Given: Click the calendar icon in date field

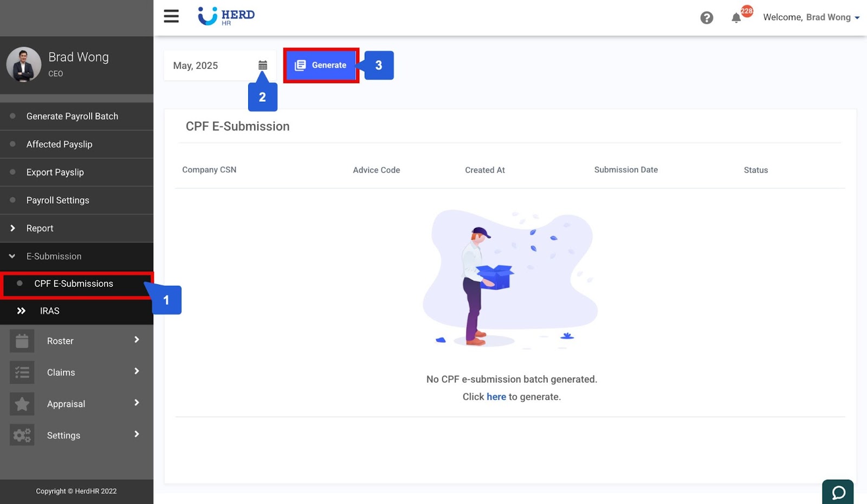Looking at the screenshot, I should 263,66.
